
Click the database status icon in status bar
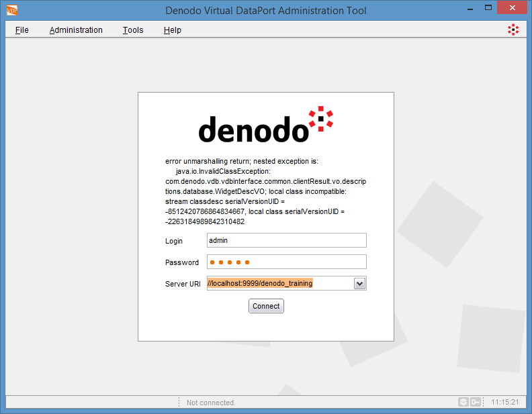(x=463, y=402)
